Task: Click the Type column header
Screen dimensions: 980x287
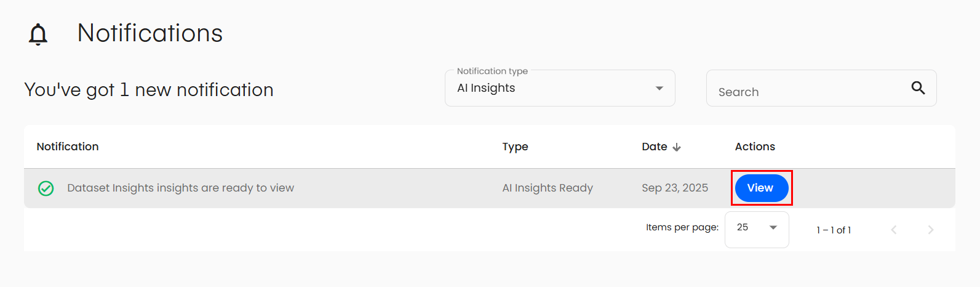Action: 515,147
